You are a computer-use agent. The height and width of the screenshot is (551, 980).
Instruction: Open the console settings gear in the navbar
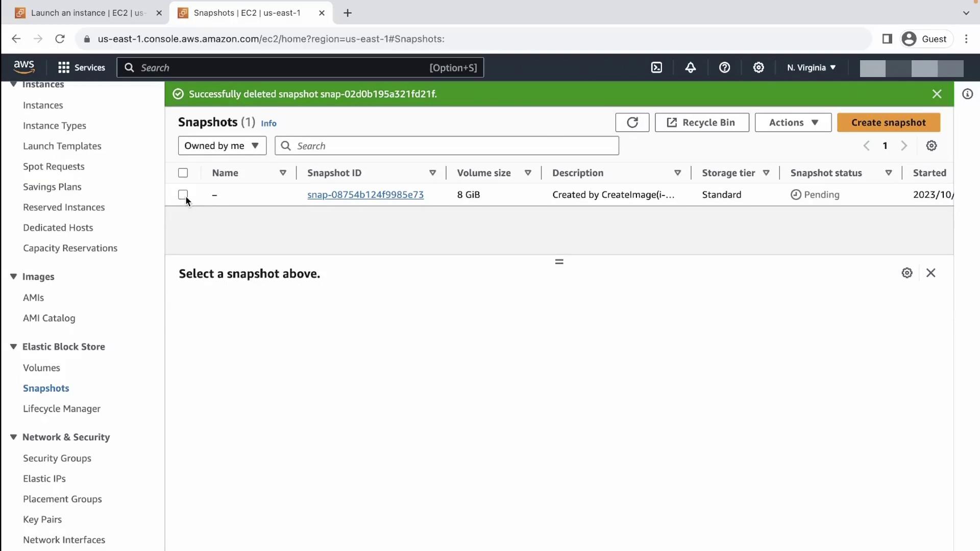point(758,67)
